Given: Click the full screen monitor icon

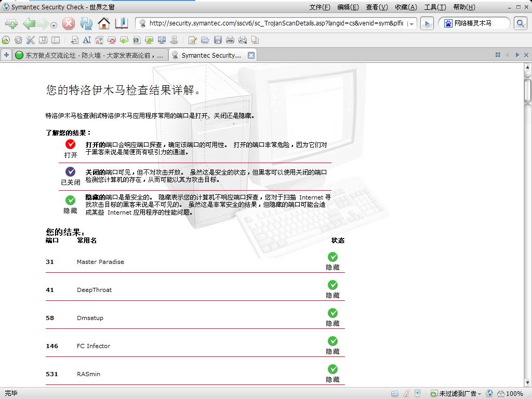Looking at the screenshot, I should [x=162, y=40].
